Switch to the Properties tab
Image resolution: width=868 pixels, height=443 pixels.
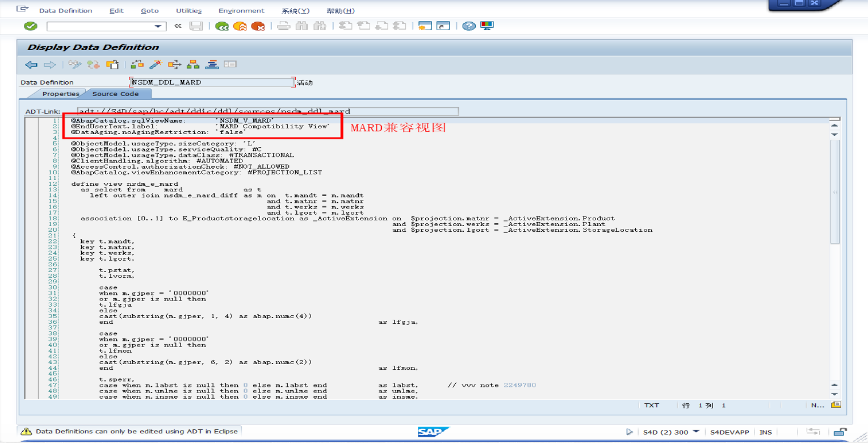tap(61, 94)
